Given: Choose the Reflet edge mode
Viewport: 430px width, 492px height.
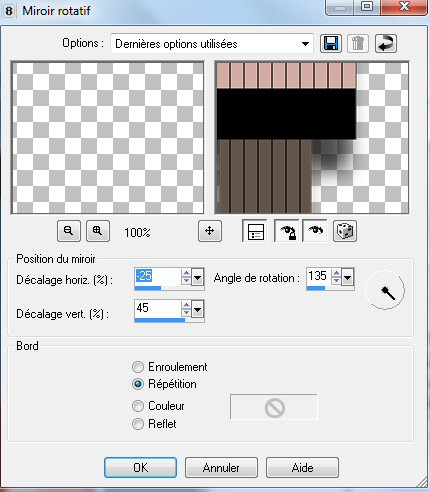Looking at the screenshot, I should [x=138, y=424].
